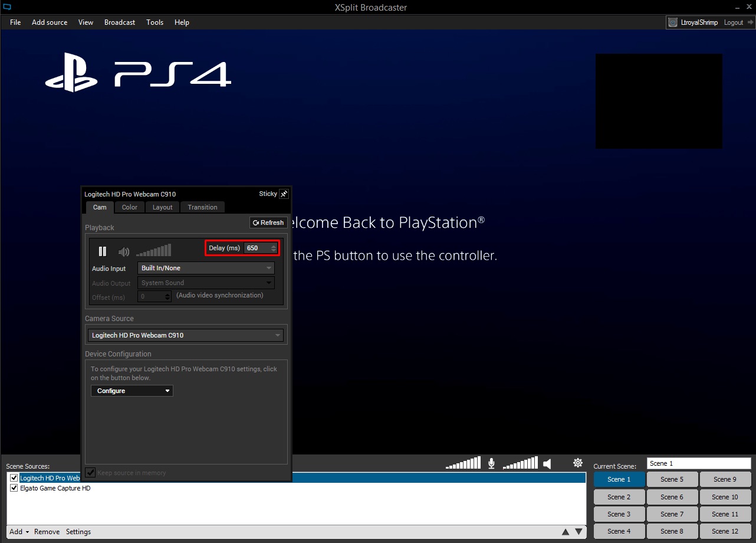
Task: Switch to Scene 5
Action: click(672, 479)
